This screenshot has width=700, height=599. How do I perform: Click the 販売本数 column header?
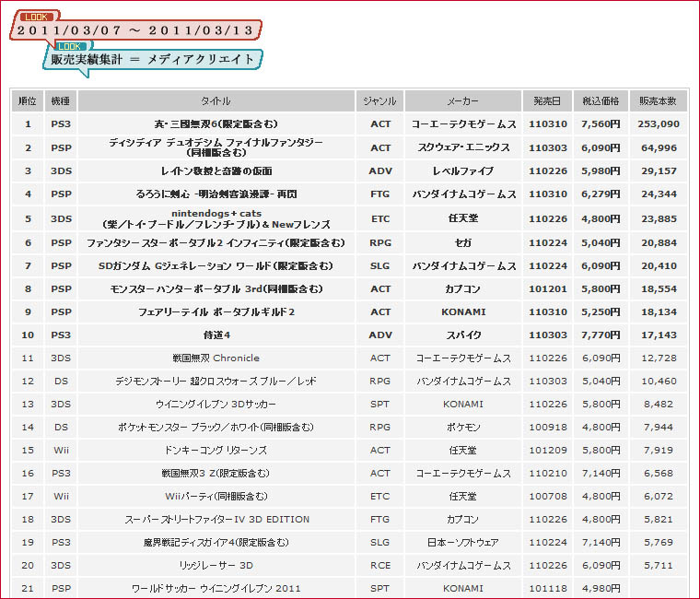point(658,101)
